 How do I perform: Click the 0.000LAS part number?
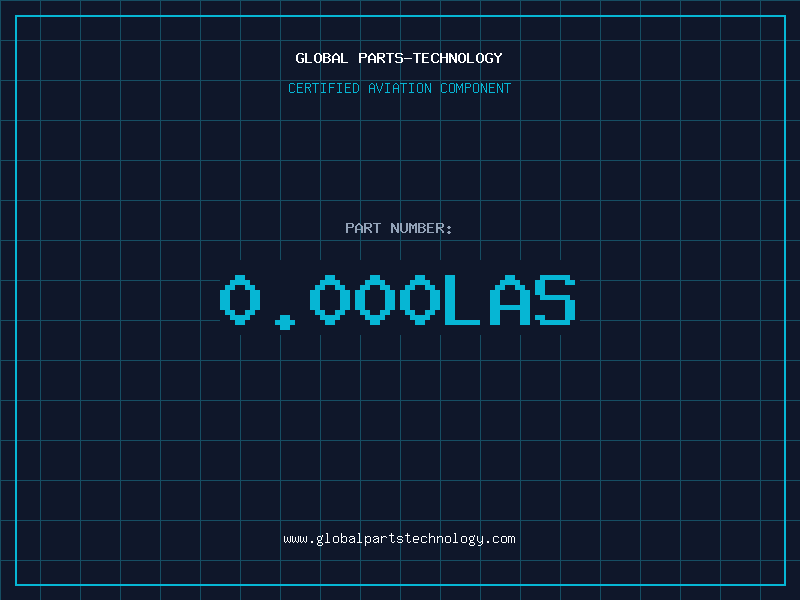pos(398,302)
